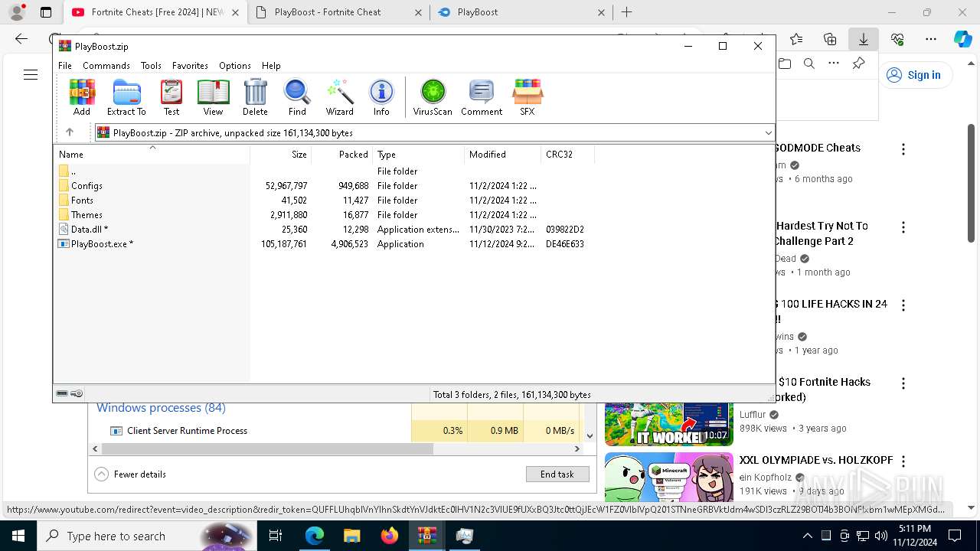Sort files by Type column header
This screenshot has width=980, height=551.
tap(419, 154)
